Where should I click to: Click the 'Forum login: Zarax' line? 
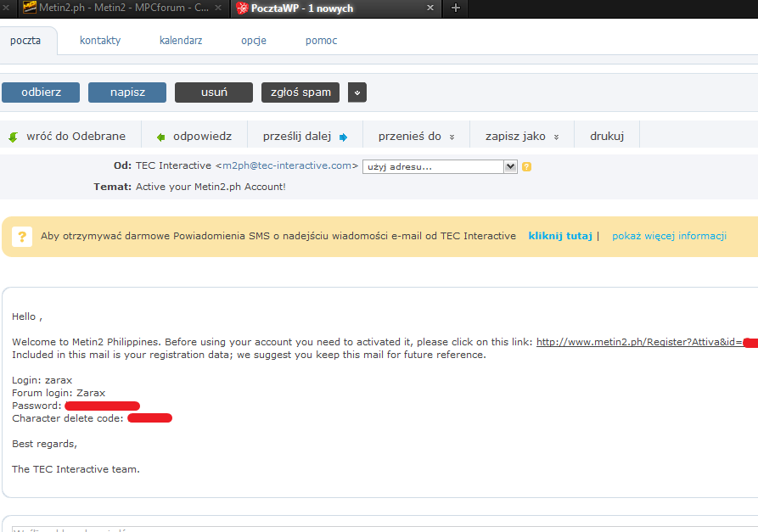[59, 393]
